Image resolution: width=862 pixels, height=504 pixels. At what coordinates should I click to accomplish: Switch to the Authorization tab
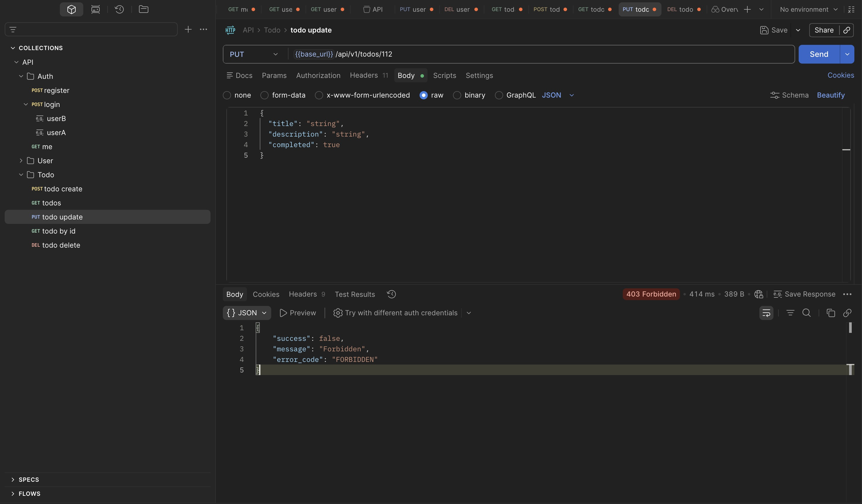(x=318, y=75)
